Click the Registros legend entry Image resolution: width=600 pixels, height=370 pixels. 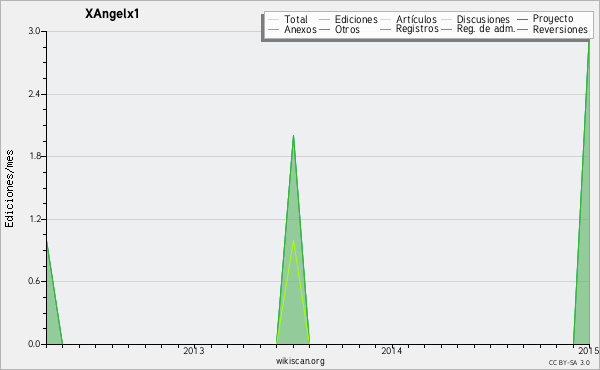(x=417, y=29)
